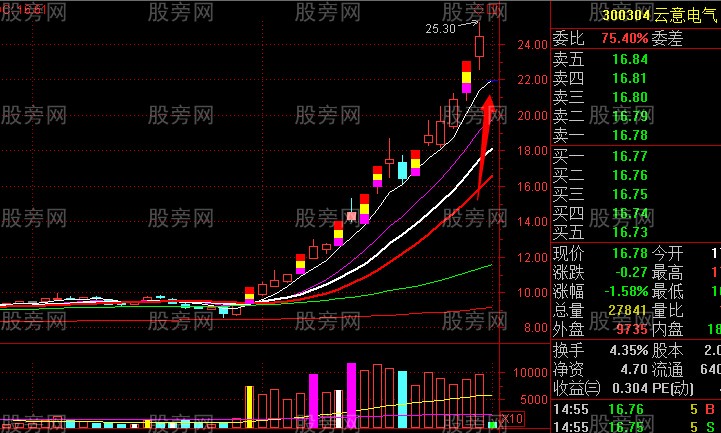
Task: Click the 今开 label
Action: [x=668, y=253]
